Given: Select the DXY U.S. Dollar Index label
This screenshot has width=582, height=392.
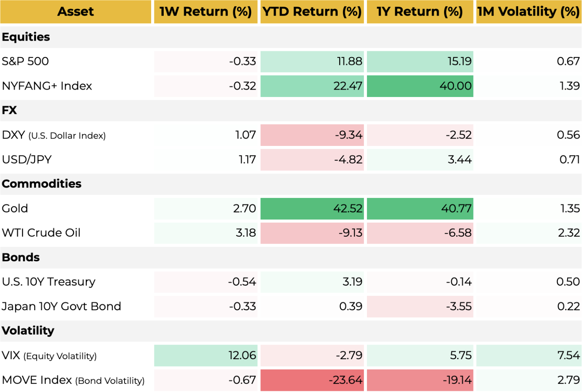Looking at the screenshot, I should [54, 135].
